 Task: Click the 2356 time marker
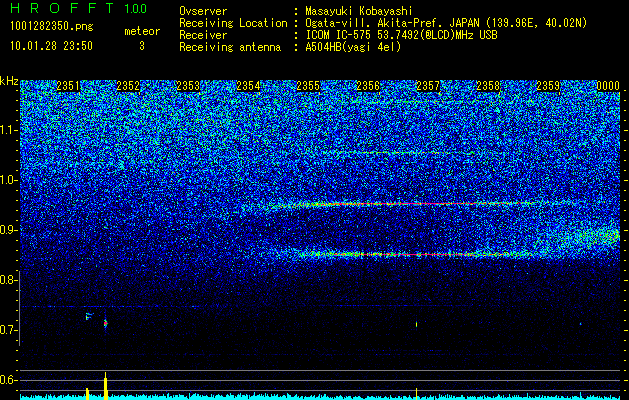point(368,86)
